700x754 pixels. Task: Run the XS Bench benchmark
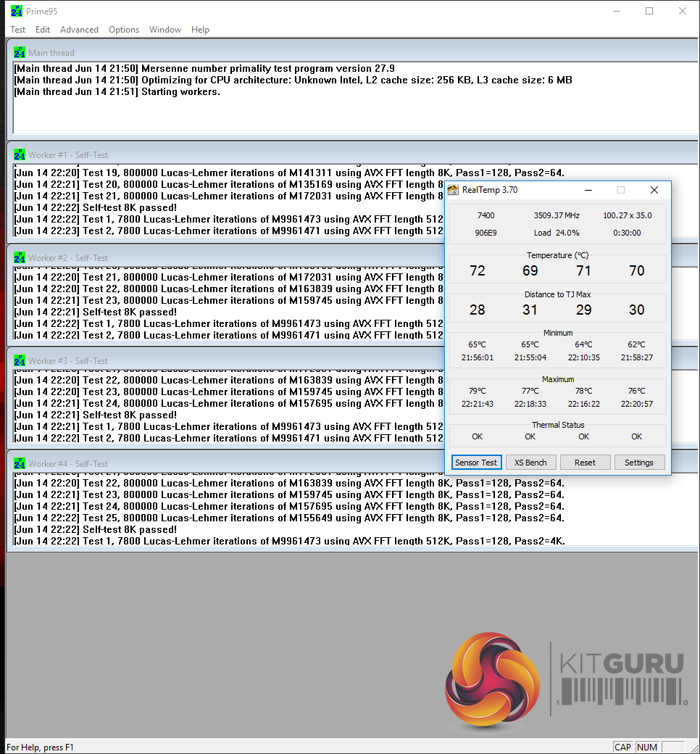coord(530,463)
